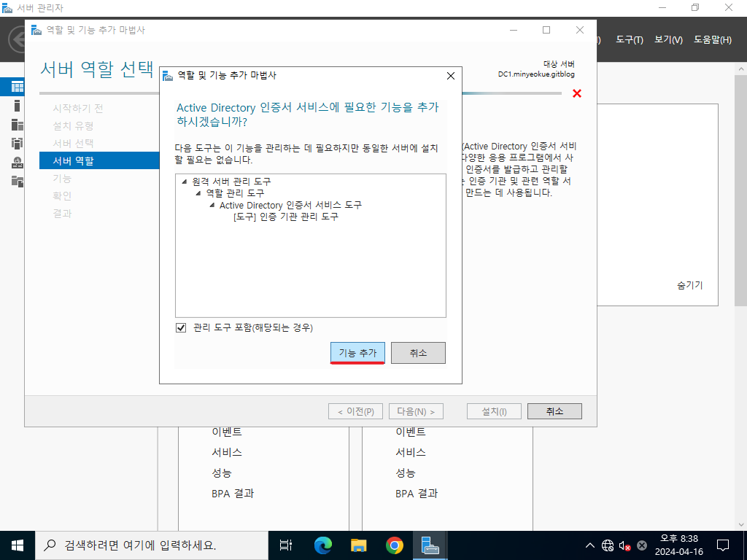Viewport: 747px width, 560px height.
Task: Click the muted volume tray icon
Action: (624, 545)
